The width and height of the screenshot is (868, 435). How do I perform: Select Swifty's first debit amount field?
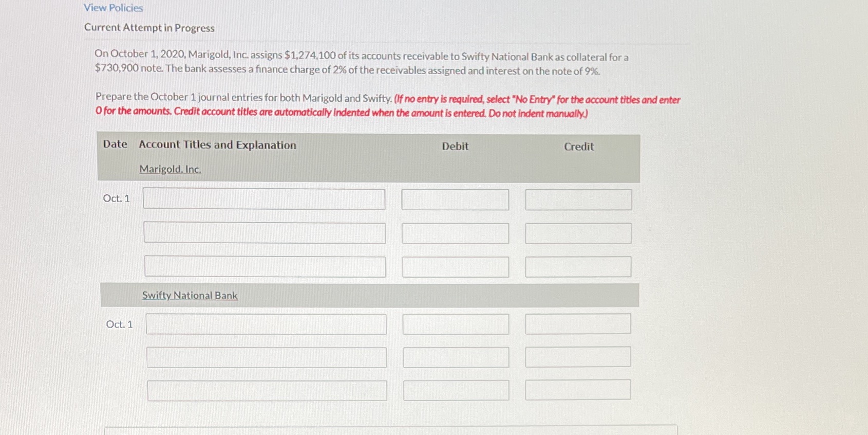coord(455,324)
